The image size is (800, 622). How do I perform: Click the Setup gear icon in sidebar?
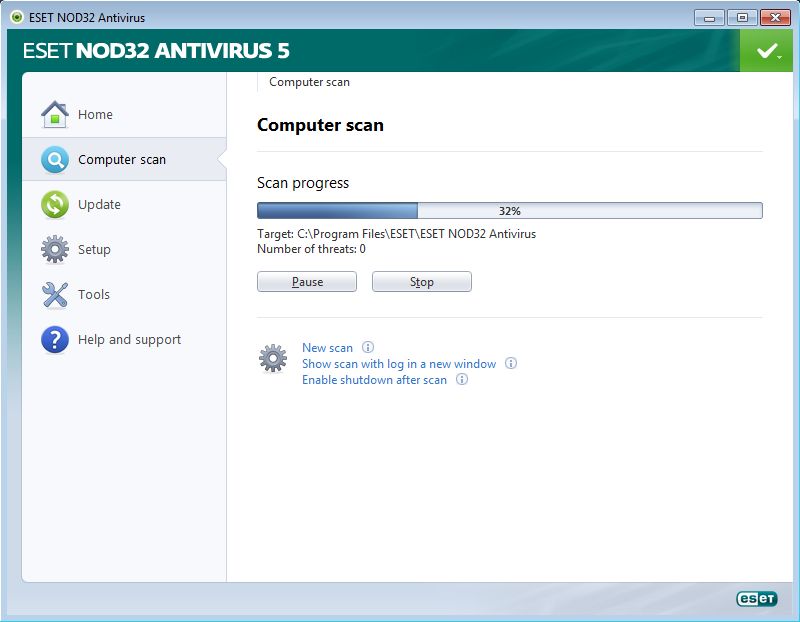pyautogui.click(x=55, y=250)
